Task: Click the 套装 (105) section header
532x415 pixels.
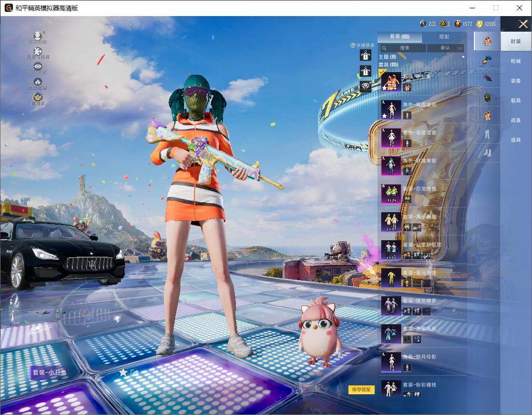Action: tap(388, 64)
